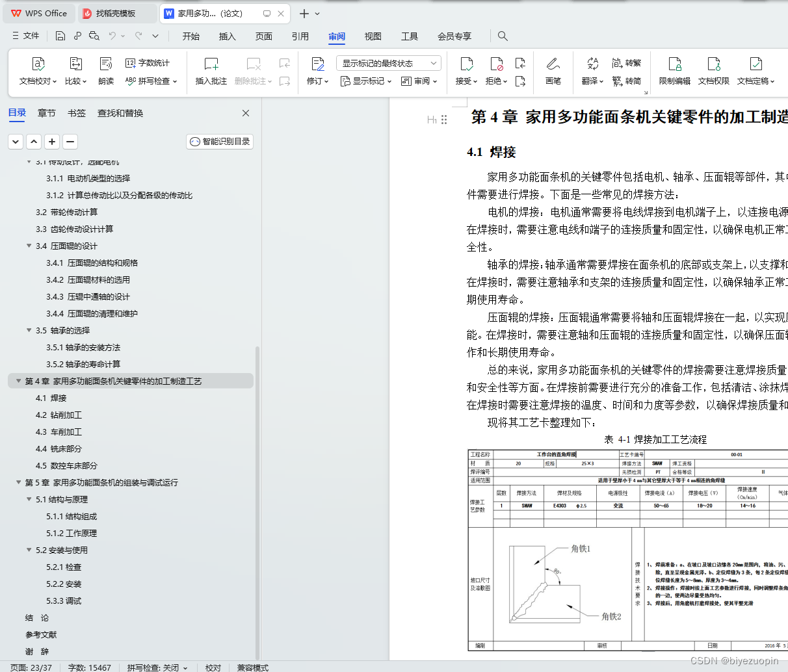The width and height of the screenshot is (788, 672).
Task: Open 字数统计 word count
Action: pos(148,63)
